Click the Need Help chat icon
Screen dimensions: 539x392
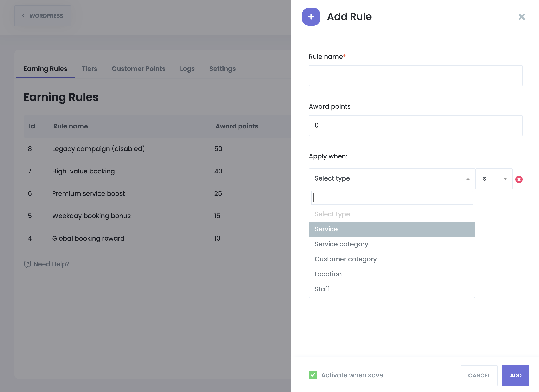click(28, 264)
